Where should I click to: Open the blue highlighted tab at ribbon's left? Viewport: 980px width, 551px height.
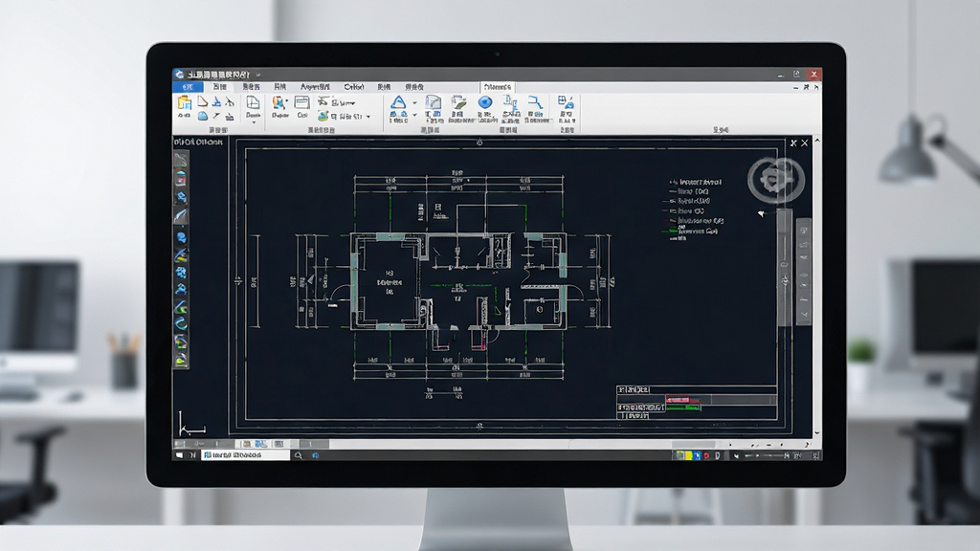[x=189, y=87]
